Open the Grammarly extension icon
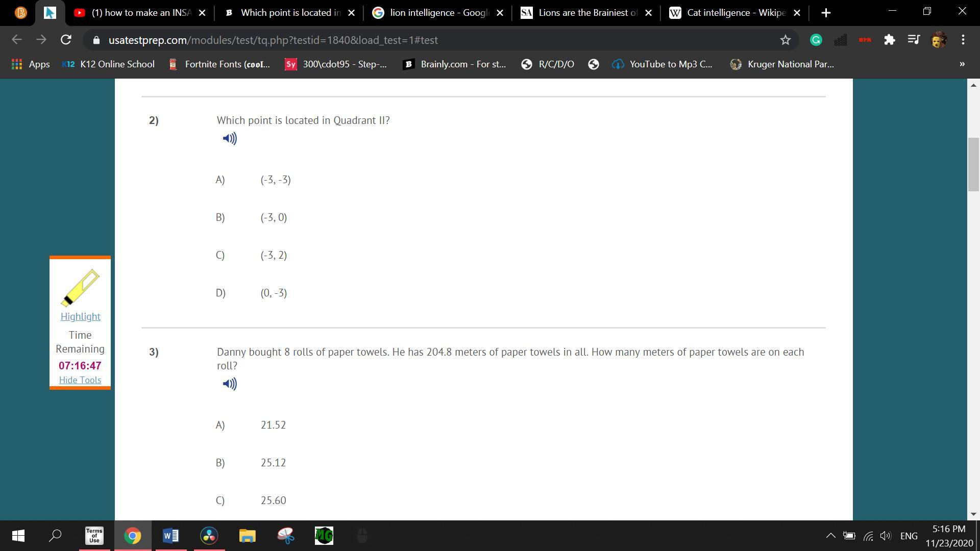This screenshot has width=980, height=551. tap(816, 40)
